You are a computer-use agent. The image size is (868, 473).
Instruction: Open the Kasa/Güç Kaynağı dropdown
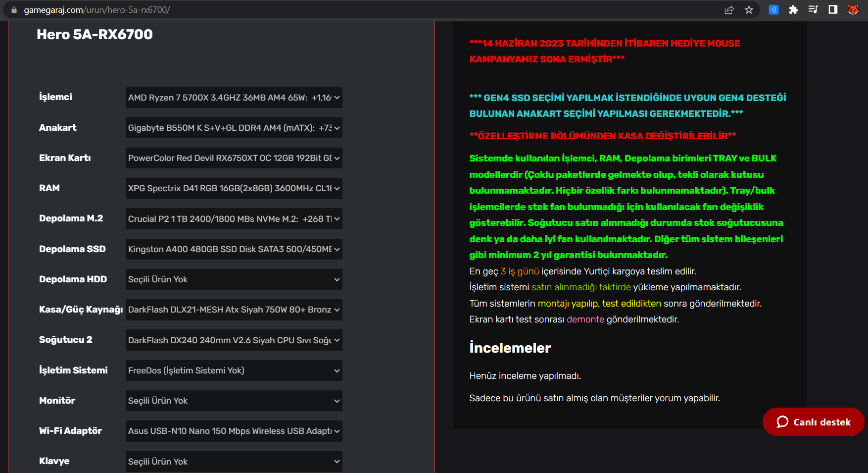[234, 310]
